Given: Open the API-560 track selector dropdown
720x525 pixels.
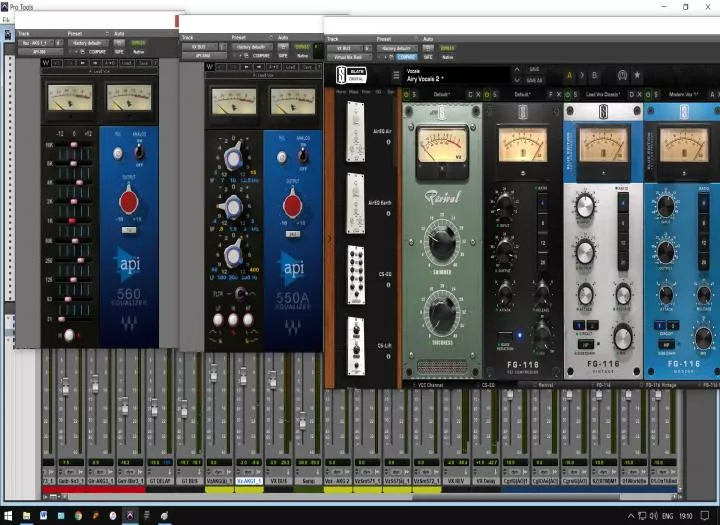Looking at the screenshot, I should pos(36,43).
